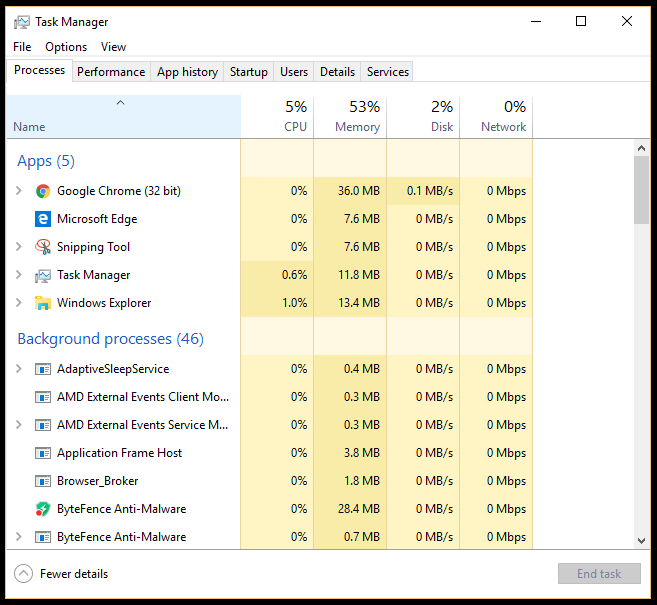
Task: Click the Task Manager title bar icon
Action: pos(22,22)
